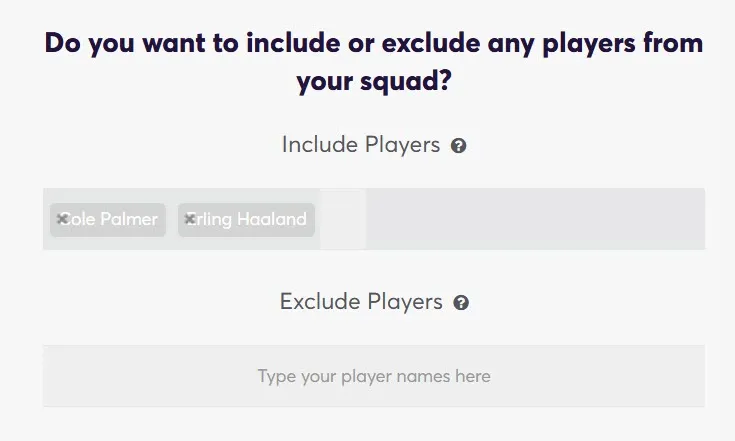Click the Exclude Players input field
Screen dimensions: 735x441
click(x=373, y=376)
